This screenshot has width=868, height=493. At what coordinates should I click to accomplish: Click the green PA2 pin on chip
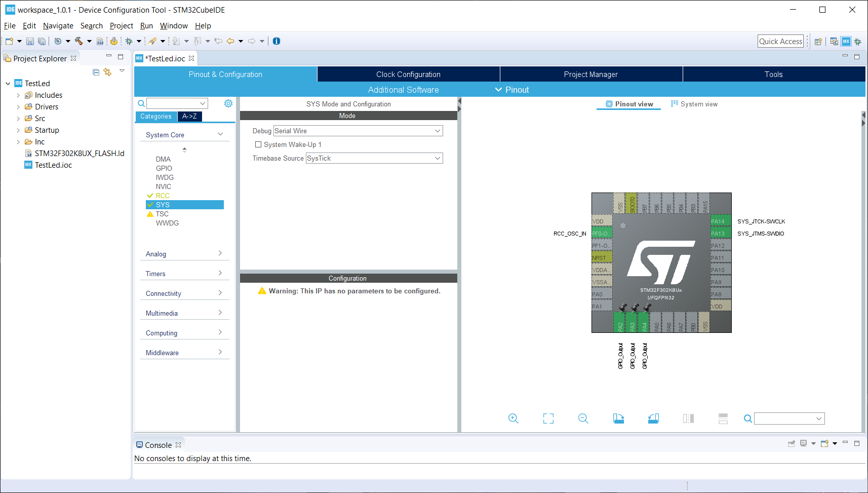619,322
